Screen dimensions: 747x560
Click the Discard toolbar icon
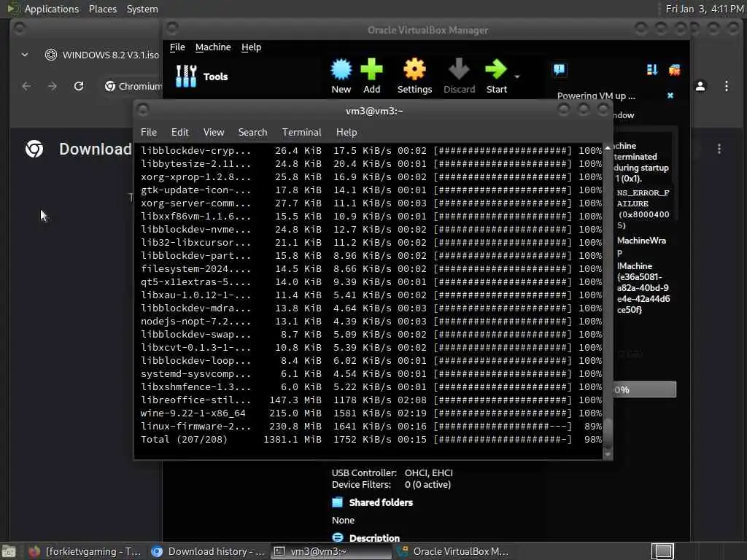[460, 76]
